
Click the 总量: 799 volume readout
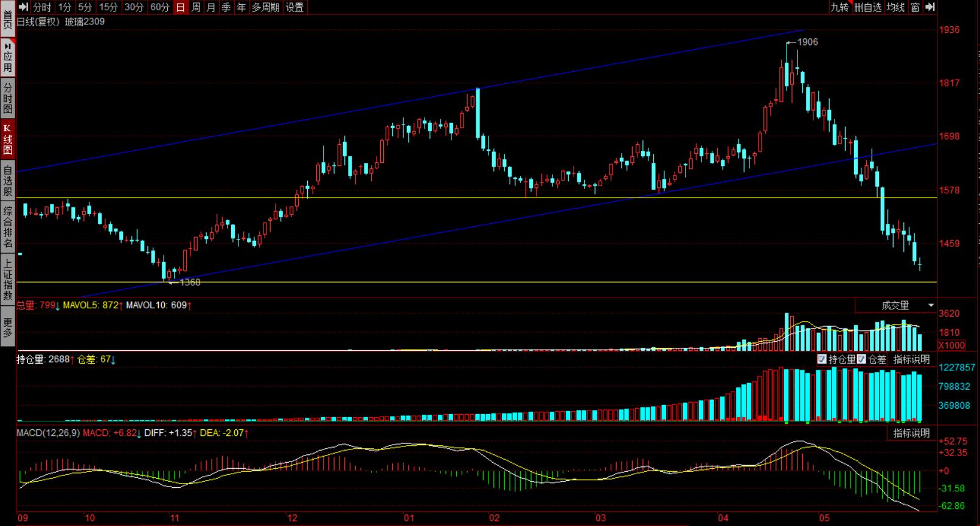tap(38, 305)
